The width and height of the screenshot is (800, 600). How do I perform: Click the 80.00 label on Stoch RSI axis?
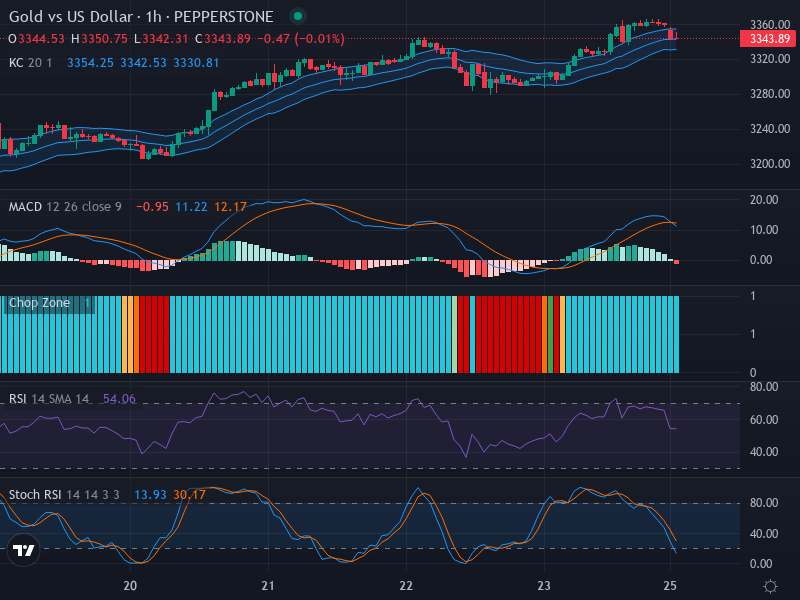[764, 503]
